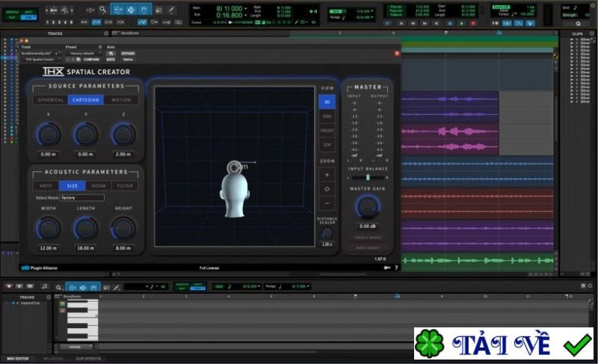Click the Input Balance slider handle
The height and width of the screenshot is (364, 598).
click(x=368, y=177)
